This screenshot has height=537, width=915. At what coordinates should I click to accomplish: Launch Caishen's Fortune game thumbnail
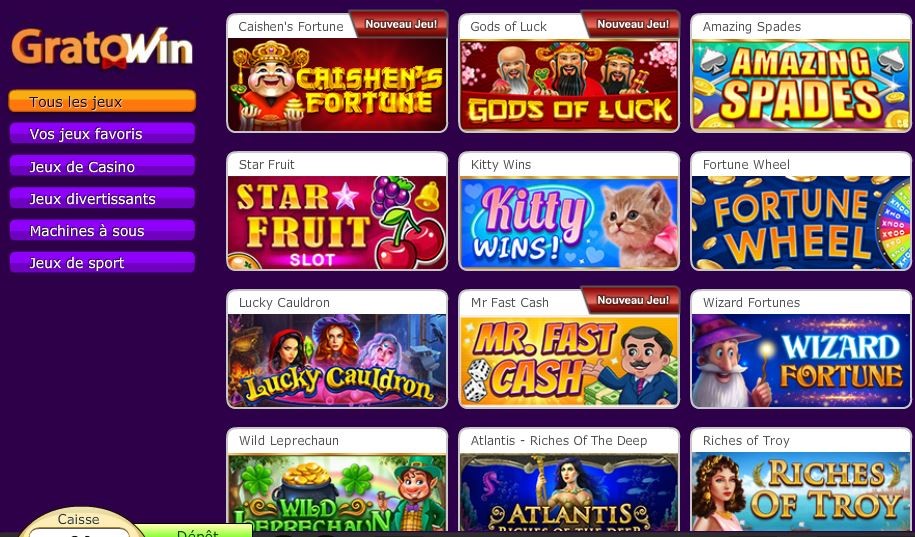pos(337,85)
